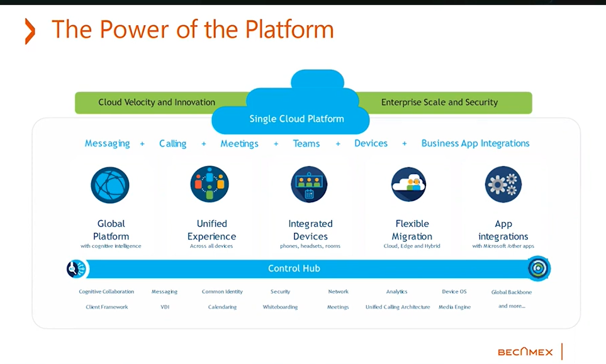The height and width of the screenshot is (364, 606).
Task: Select the Flexible Migration cloud icon
Action: coord(408,184)
